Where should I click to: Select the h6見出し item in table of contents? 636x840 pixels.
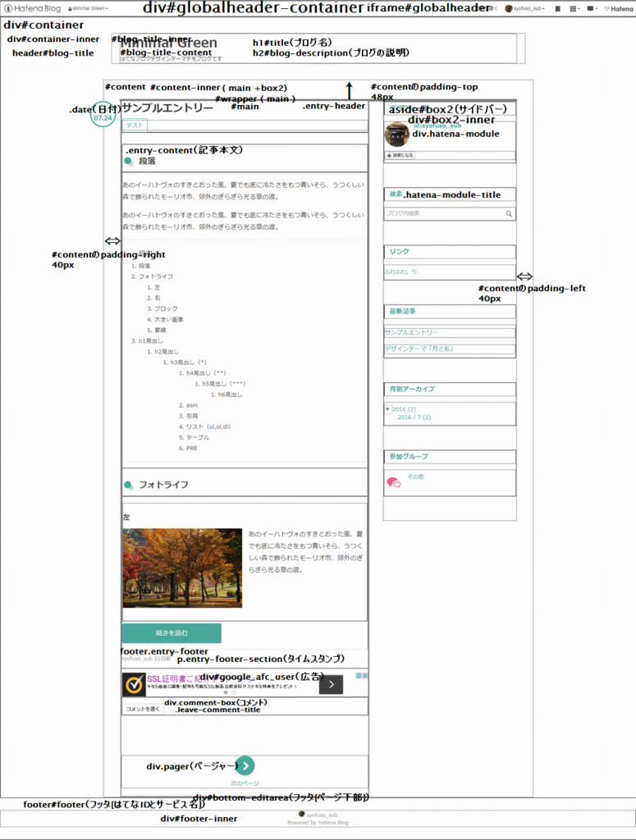point(231,395)
